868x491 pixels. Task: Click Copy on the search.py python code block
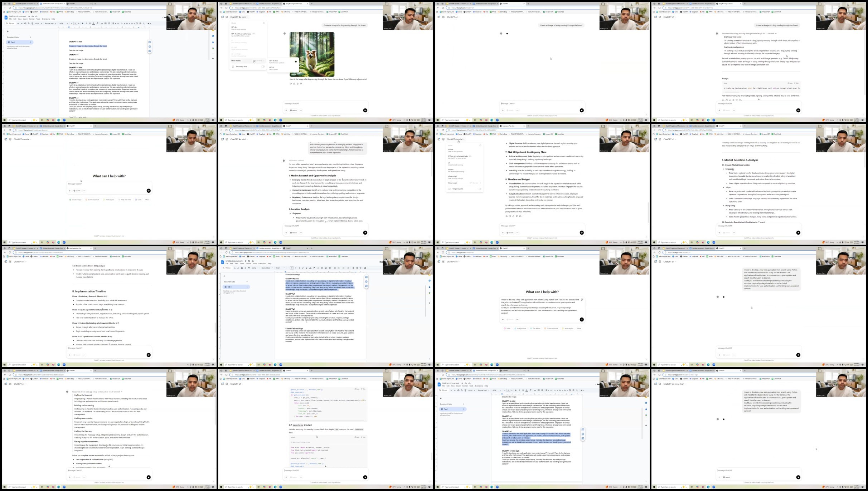pyautogui.click(x=357, y=437)
